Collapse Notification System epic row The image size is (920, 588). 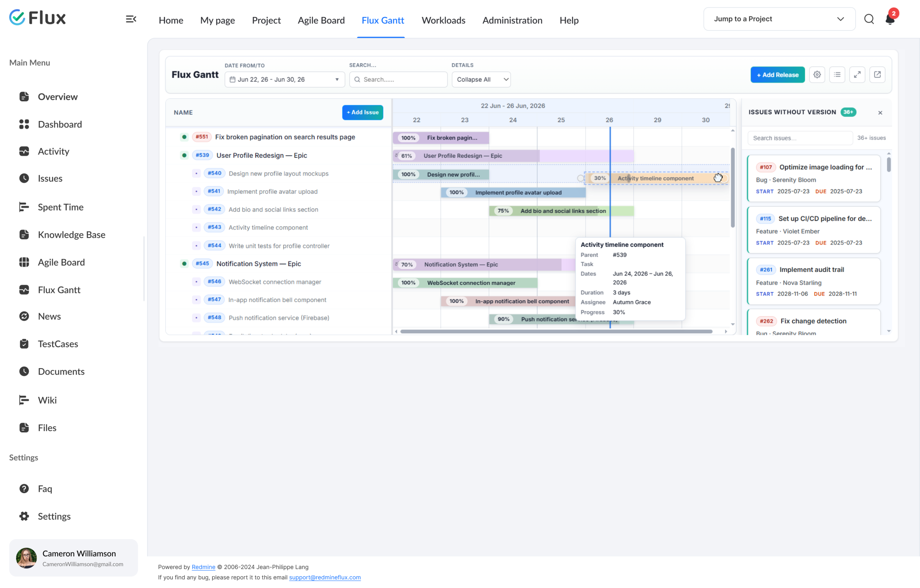point(184,263)
